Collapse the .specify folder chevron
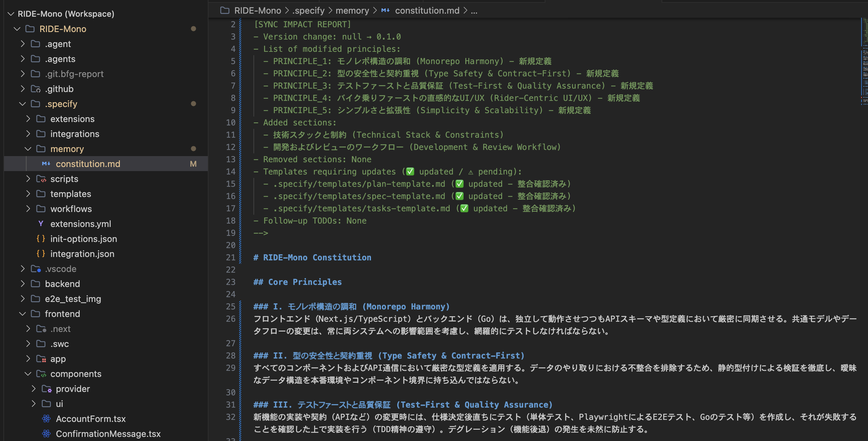868x441 pixels. tap(22, 104)
